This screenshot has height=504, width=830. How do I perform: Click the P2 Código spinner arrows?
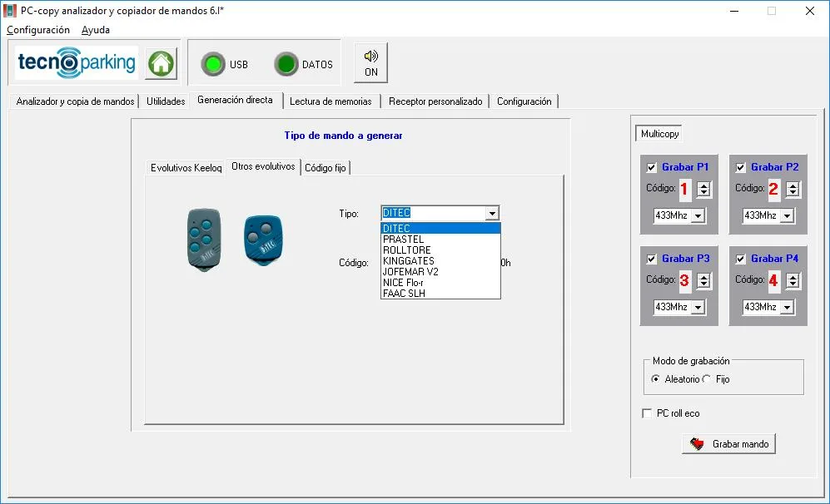[793, 190]
